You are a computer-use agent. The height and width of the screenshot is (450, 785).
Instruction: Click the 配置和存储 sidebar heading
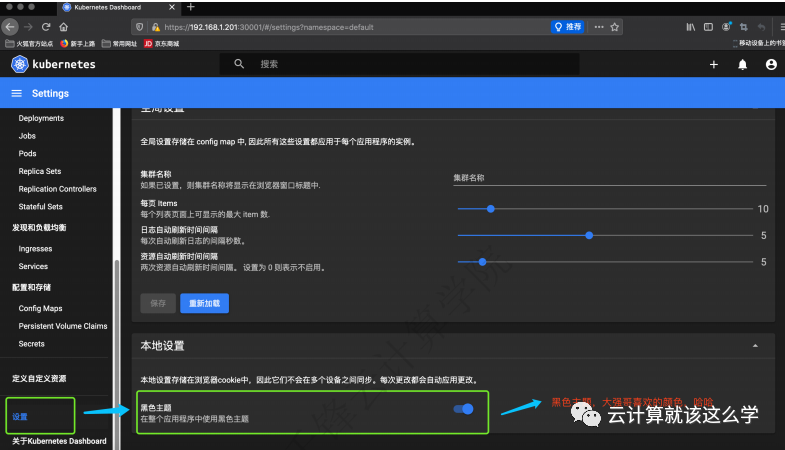pyautogui.click(x=31, y=287)
